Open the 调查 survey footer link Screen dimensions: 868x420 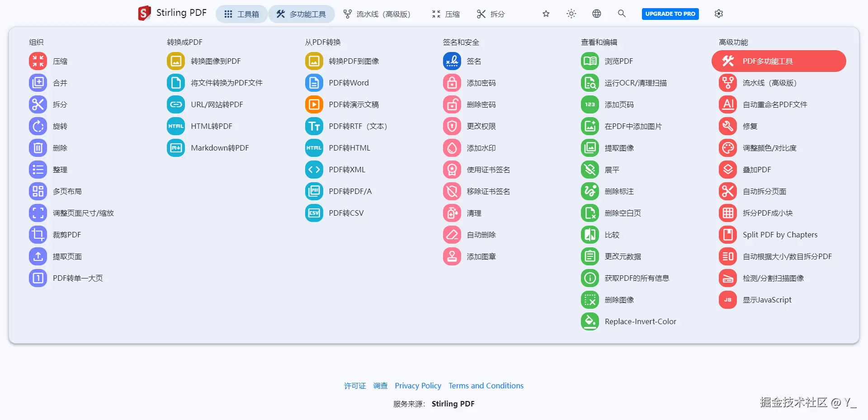[380, 386]
